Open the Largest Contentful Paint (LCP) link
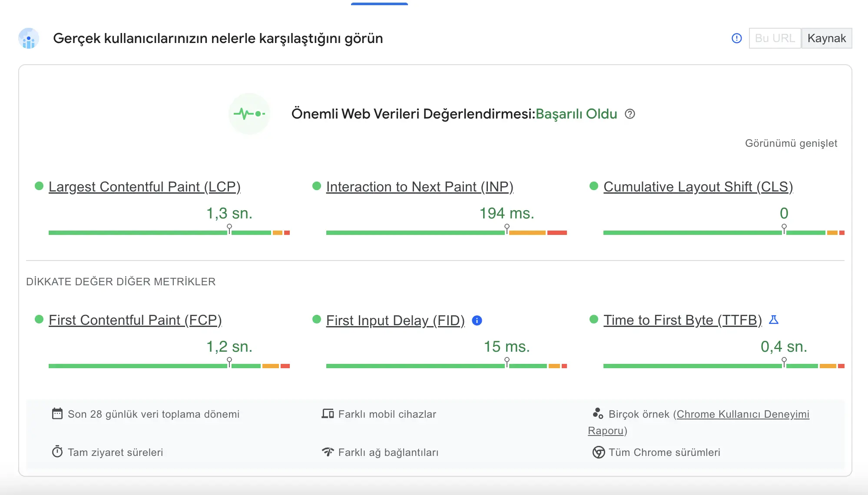The width and height of the screenshot is (868, 495). coord(144,187)
